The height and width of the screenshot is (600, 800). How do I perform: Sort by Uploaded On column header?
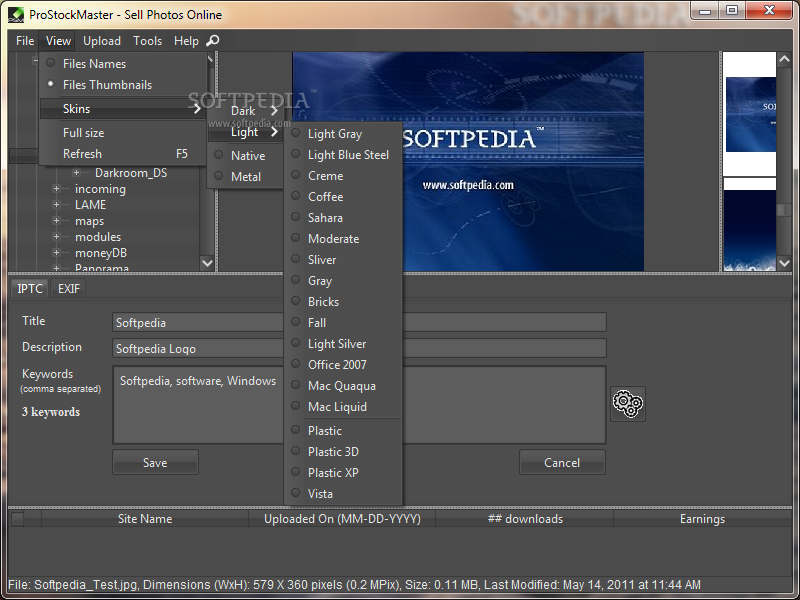342,519
